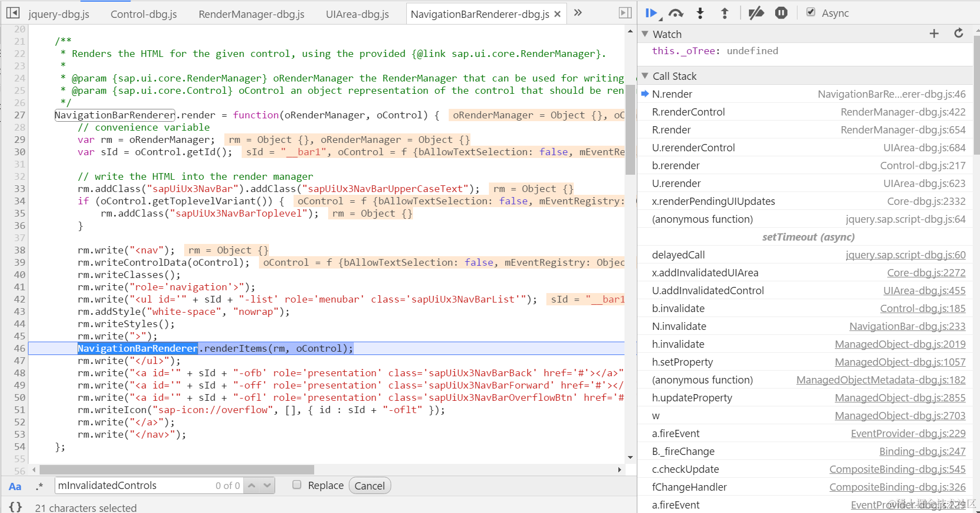
Task: Open NavigationBar-dbg.js:233 link
Action: tap(907, 327)
